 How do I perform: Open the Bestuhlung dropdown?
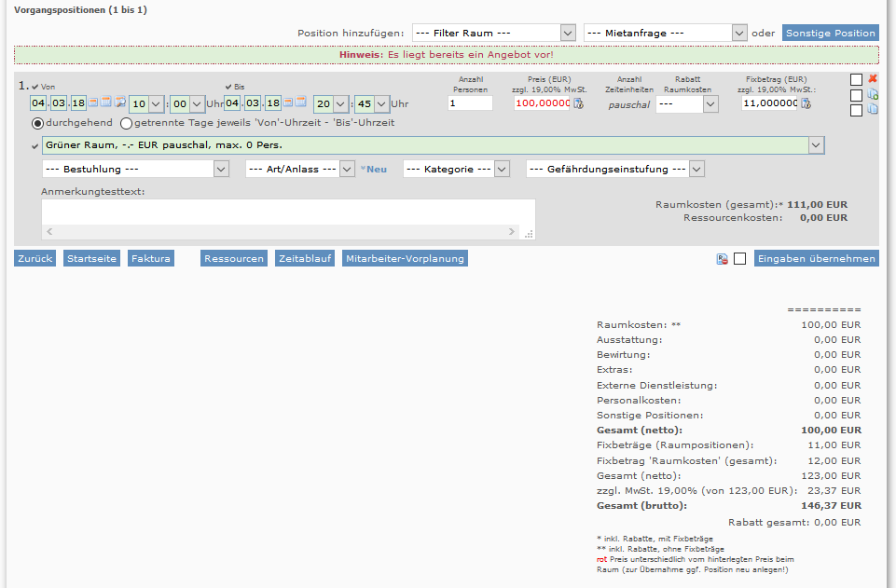pyautogui.click(x=135, y=169)
